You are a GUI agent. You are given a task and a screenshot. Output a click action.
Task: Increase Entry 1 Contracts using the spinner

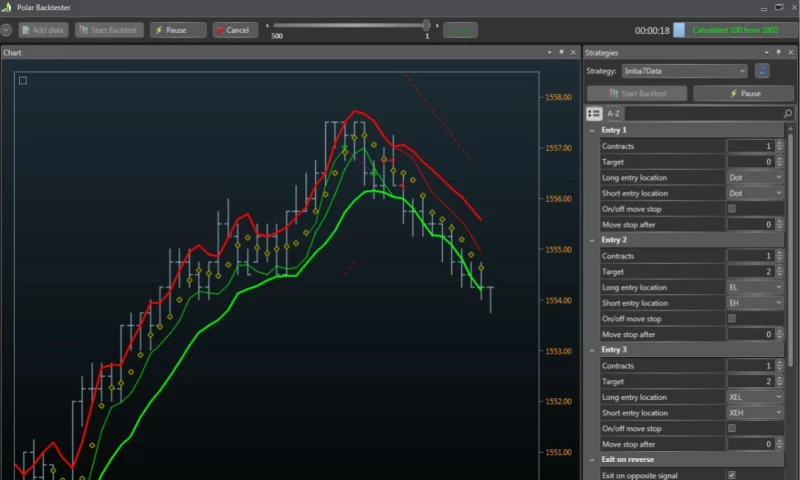coord(778,144)
